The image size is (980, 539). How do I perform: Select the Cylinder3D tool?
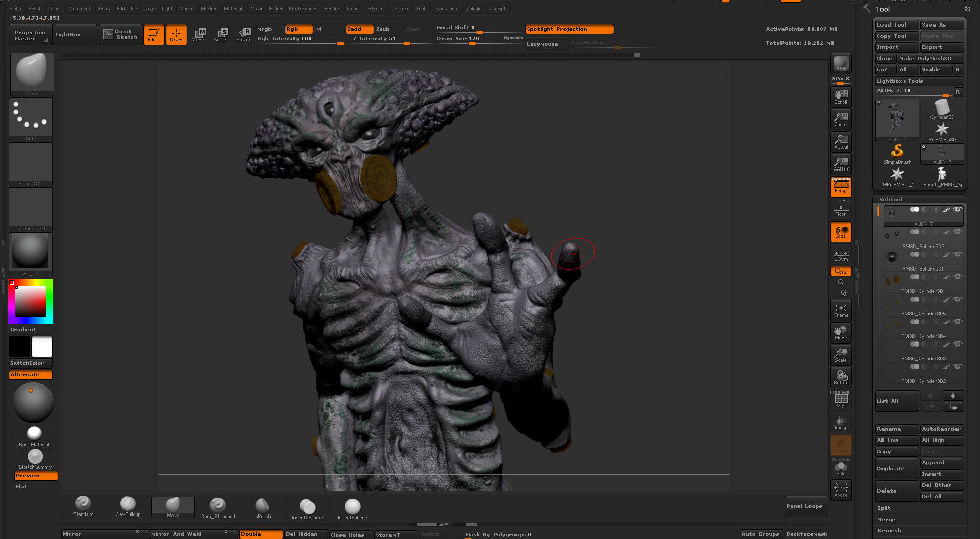coord(942,109)
